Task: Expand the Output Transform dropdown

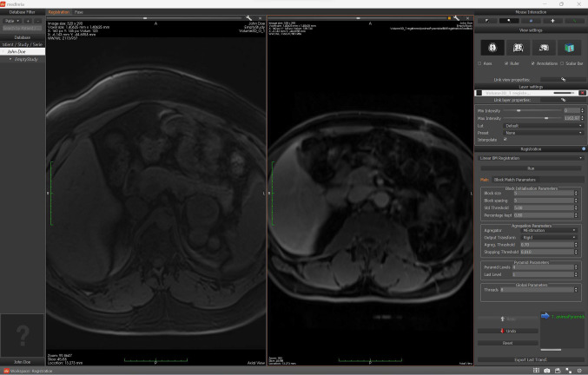Action: coord(546,236)
